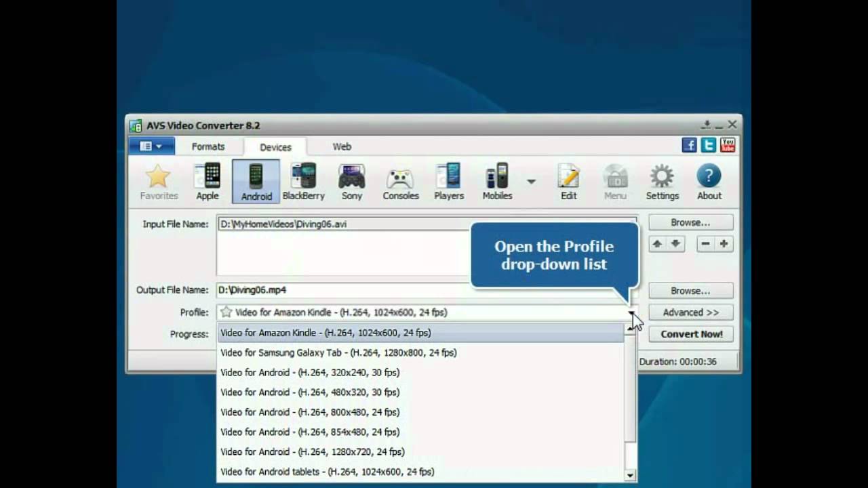Click the favorite star beside Profile
Viewport: 868px width, 488px height.
click(x=226, y=312)
